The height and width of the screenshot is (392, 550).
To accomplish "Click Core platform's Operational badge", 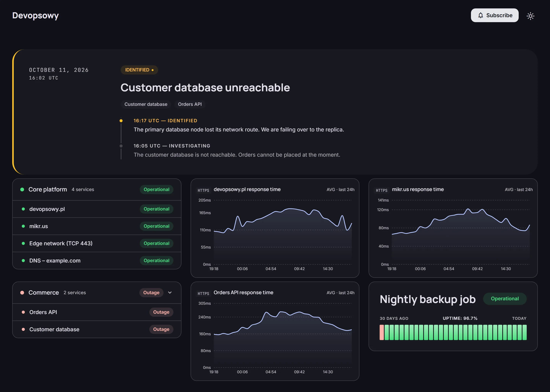I will pos(156,190).
